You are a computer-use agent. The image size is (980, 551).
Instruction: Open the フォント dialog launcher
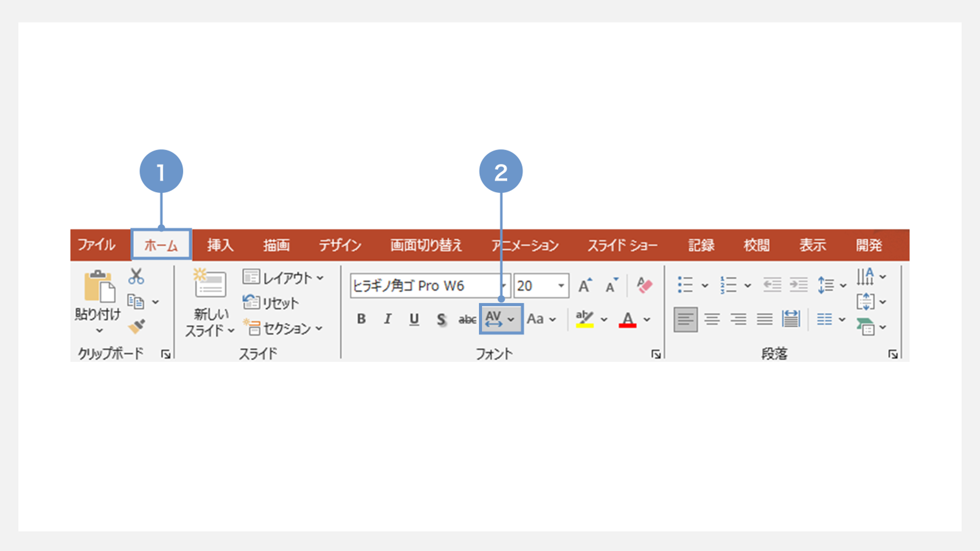click(656, 354)
